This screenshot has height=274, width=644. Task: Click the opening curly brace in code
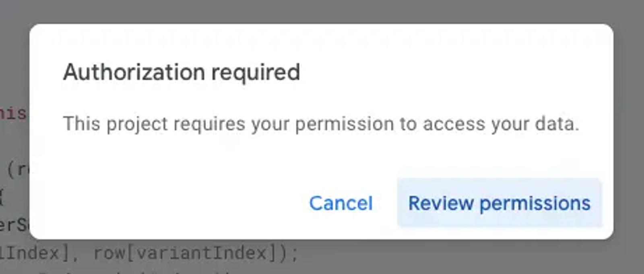pos(2,198)
